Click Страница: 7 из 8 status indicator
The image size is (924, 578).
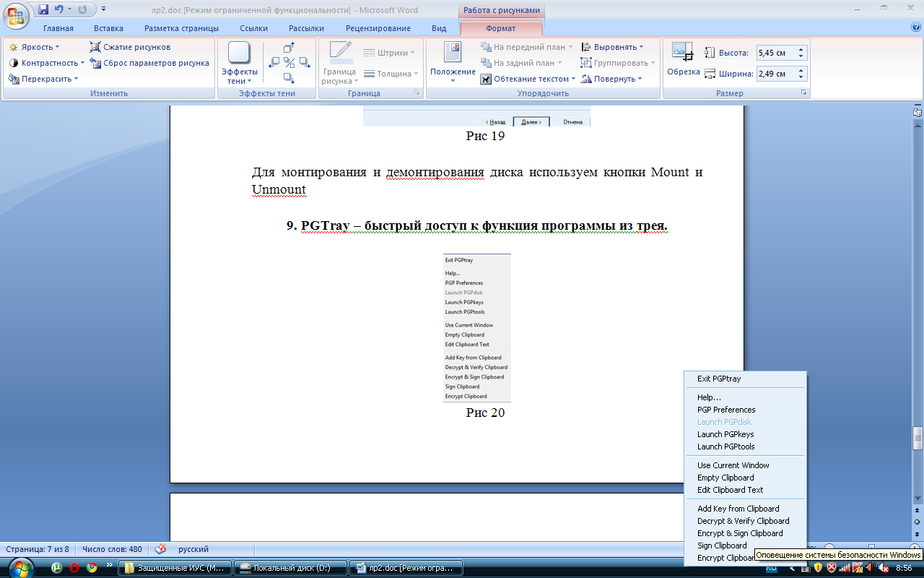pyautogui.click(x=38, y=549)
